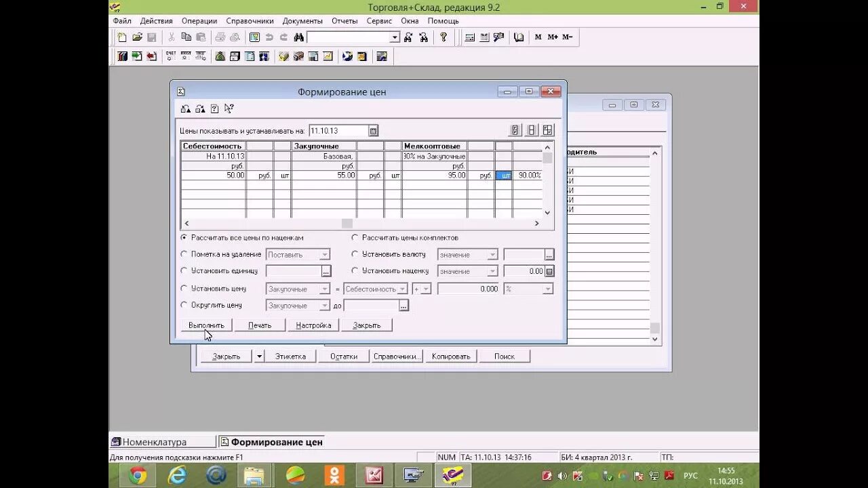Image resolution: width=868 pixels, height=488 pixels.
Task: Select 'Рассчитать цены комплектов' radio button
Action: coord(355,238)
